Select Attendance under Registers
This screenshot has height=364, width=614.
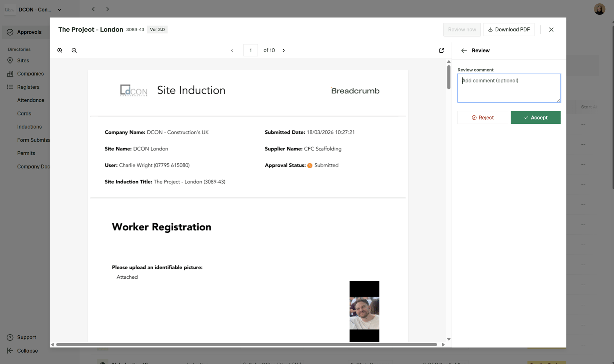(31, 100)
